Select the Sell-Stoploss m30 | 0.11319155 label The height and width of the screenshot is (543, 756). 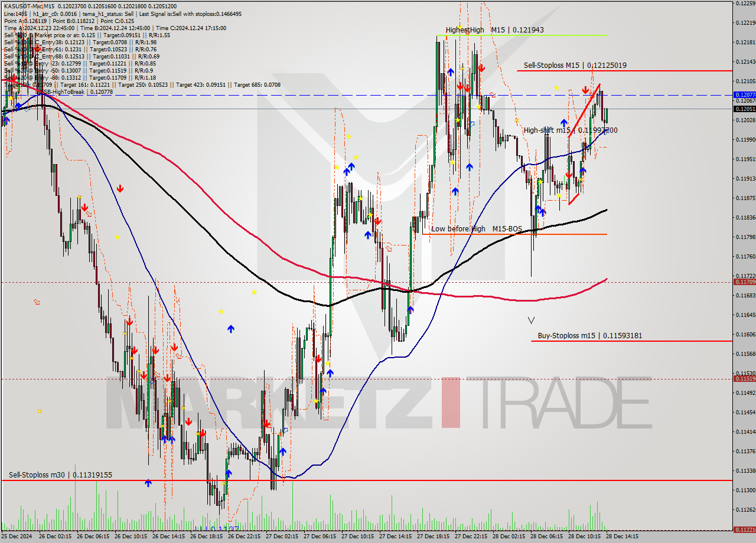click(60, 475)
